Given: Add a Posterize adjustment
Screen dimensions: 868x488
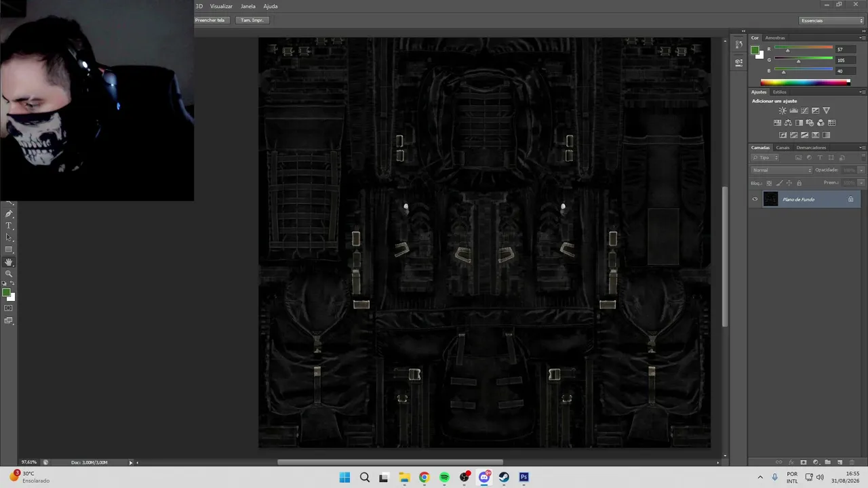Looking at the screenshot, I should [793, 135].
